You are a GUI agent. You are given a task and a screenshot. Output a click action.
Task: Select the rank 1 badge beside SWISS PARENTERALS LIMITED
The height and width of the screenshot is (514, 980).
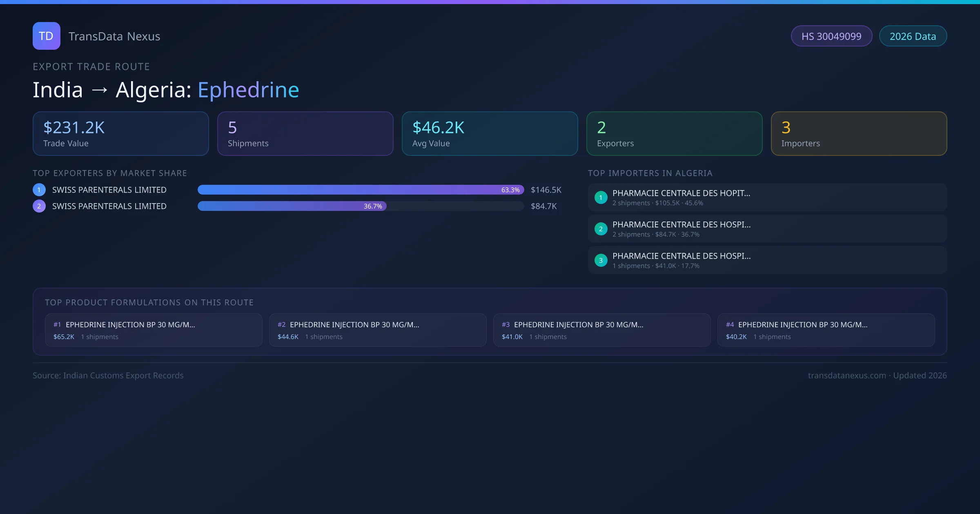(x=39, y=189)
